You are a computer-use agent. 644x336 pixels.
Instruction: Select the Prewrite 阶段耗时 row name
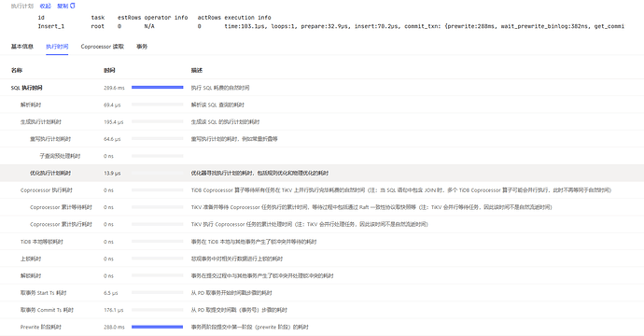41,327
